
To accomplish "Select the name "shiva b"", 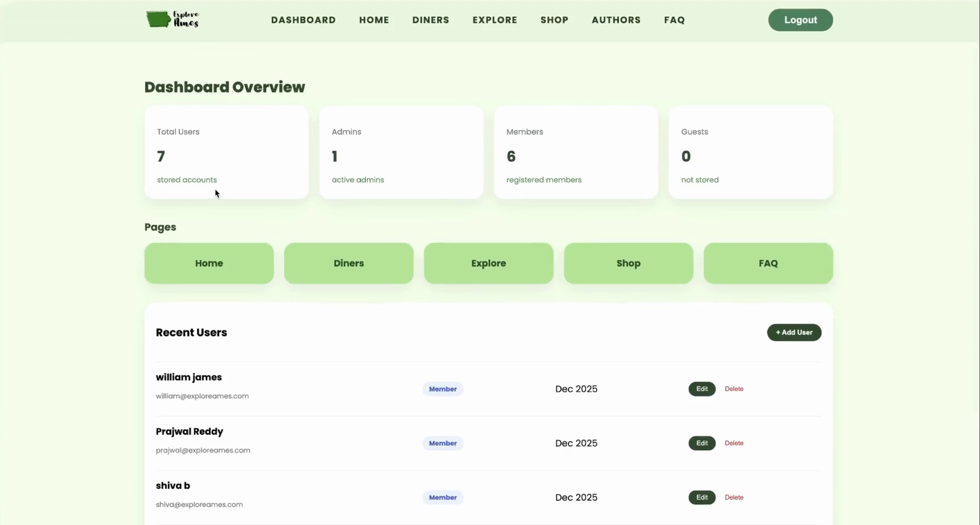I will coord(173,485).
